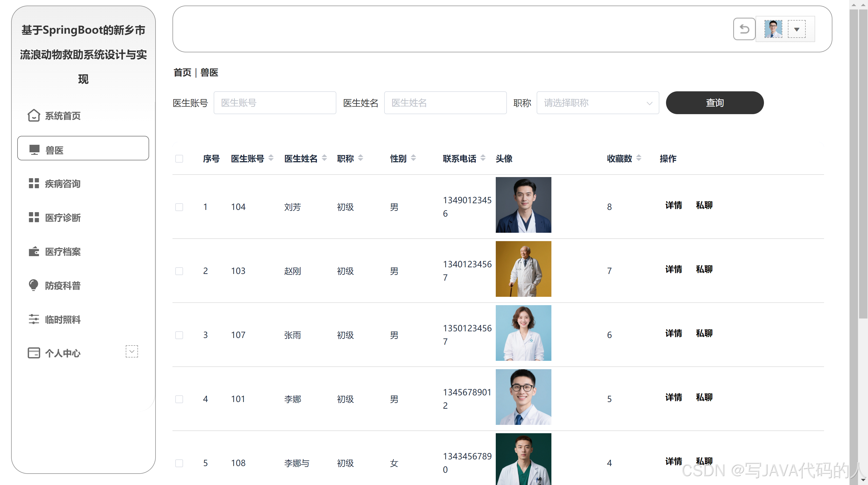Click 首页 in the breadcrumb
Viewport: 868px width, 485px height.
(182, 72)
